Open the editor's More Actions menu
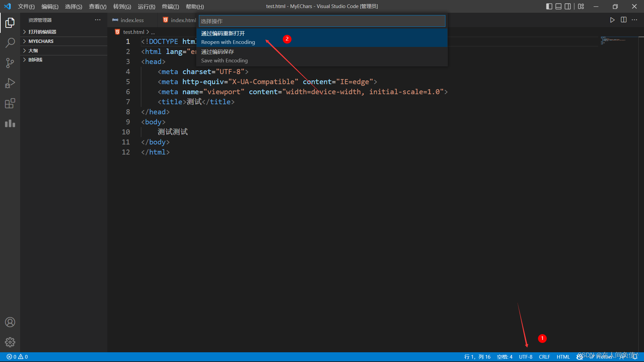644x362 pixels. 635,20
